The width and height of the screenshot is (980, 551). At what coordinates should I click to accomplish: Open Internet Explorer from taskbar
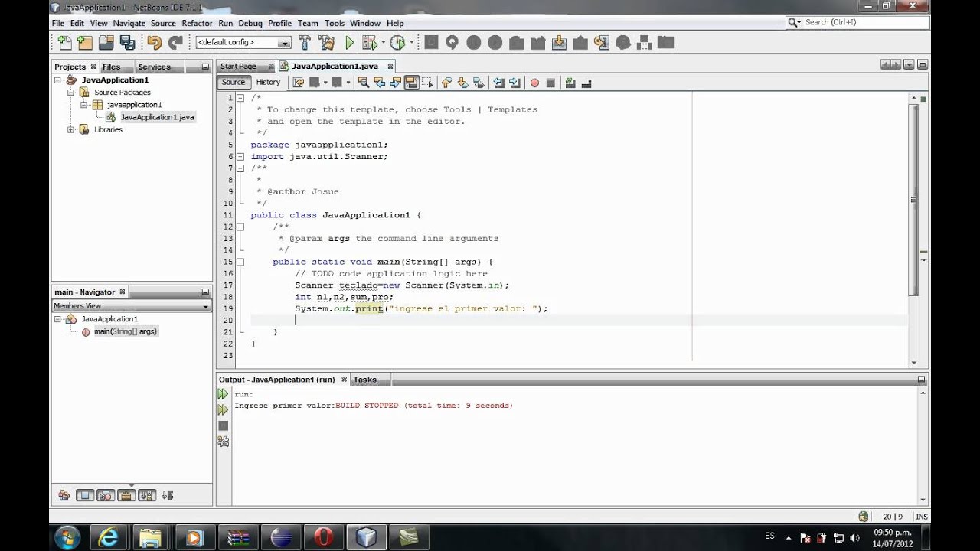[x=109, y=537]
